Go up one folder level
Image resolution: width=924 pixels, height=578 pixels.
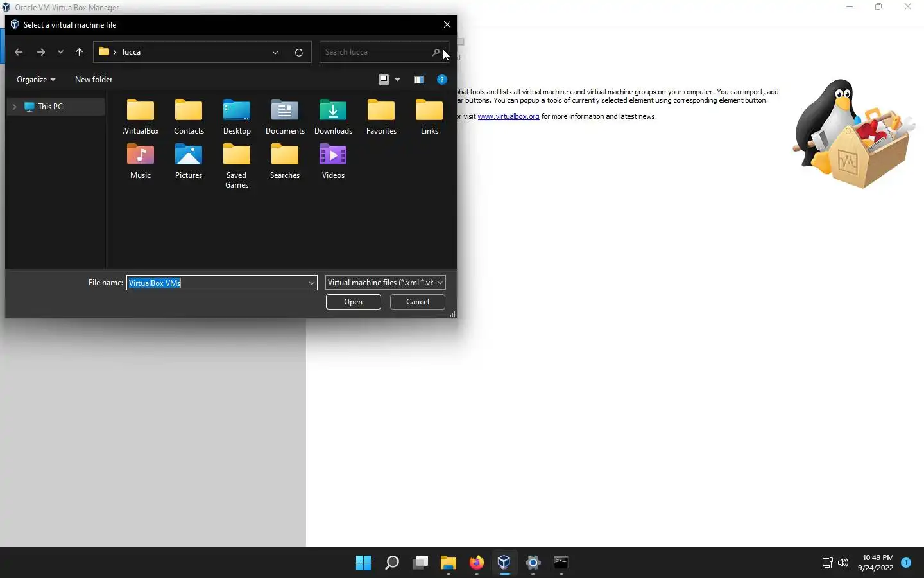click(79, 52)
